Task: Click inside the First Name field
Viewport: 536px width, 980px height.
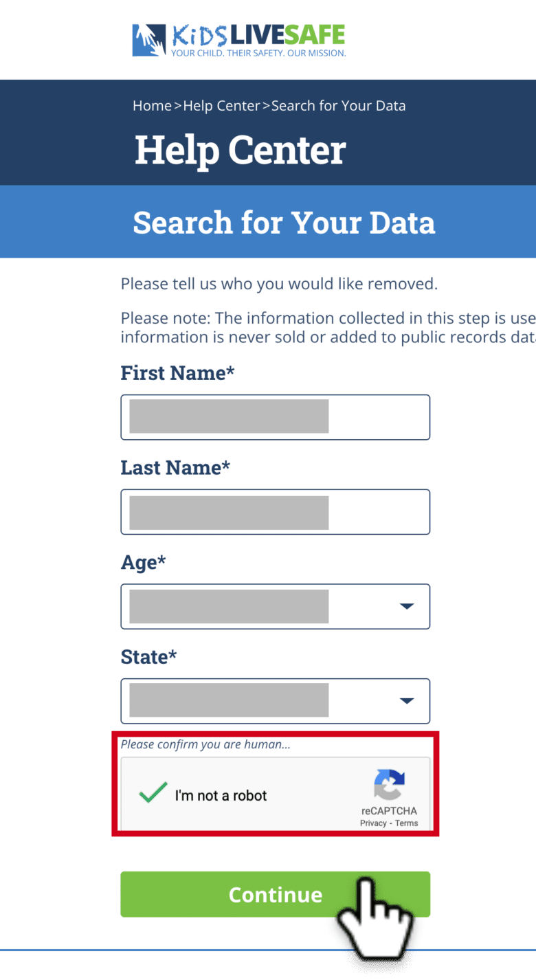Action: tap(275, 416)
